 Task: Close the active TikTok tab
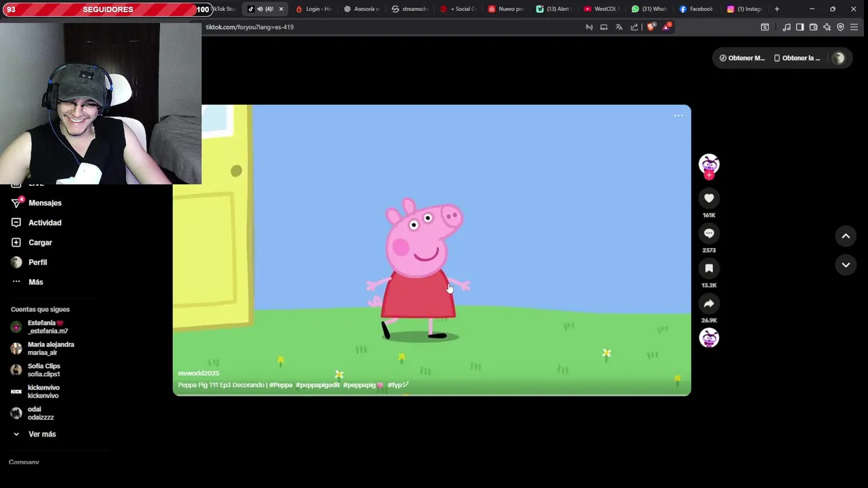281,9
